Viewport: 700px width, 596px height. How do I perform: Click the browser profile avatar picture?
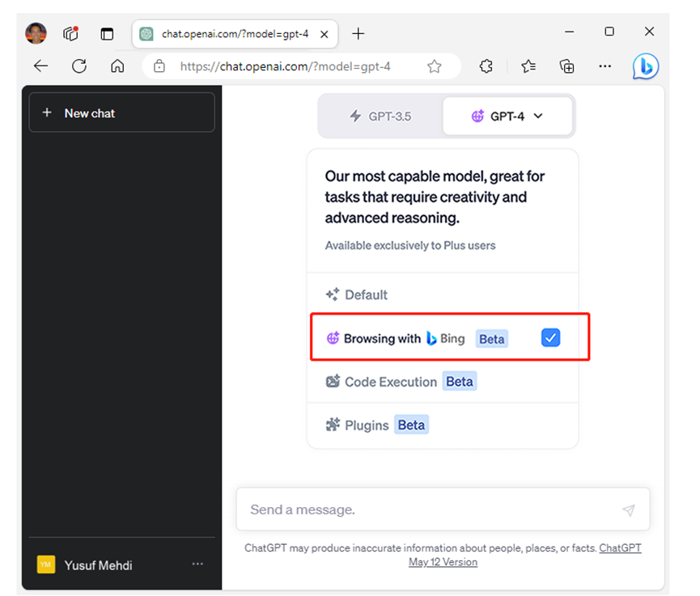[x=36, y=33]
